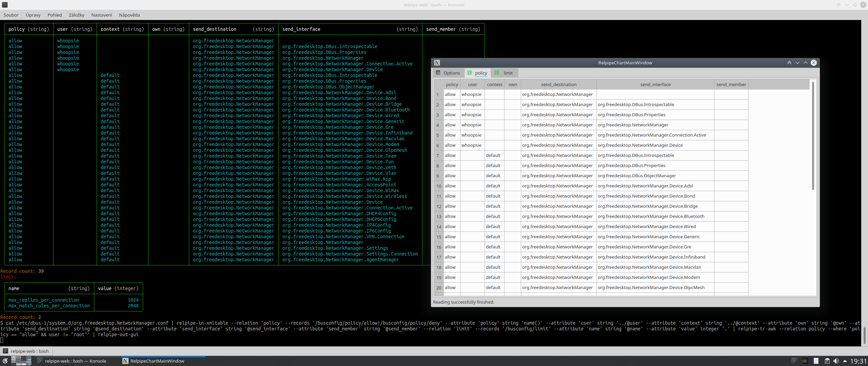Select the relpipe-web : bash Konsole tab
Screen dimensions: 868x366
26,351
